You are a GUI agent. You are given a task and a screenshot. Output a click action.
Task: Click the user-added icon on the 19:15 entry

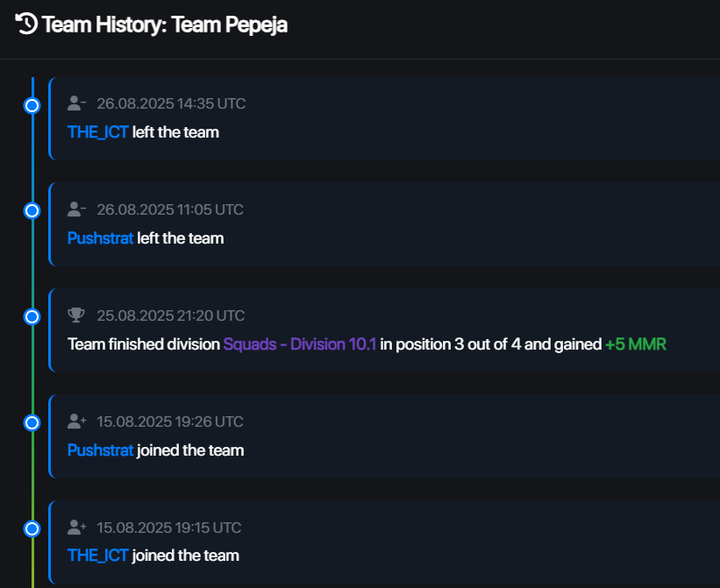(x=76, y=528)
